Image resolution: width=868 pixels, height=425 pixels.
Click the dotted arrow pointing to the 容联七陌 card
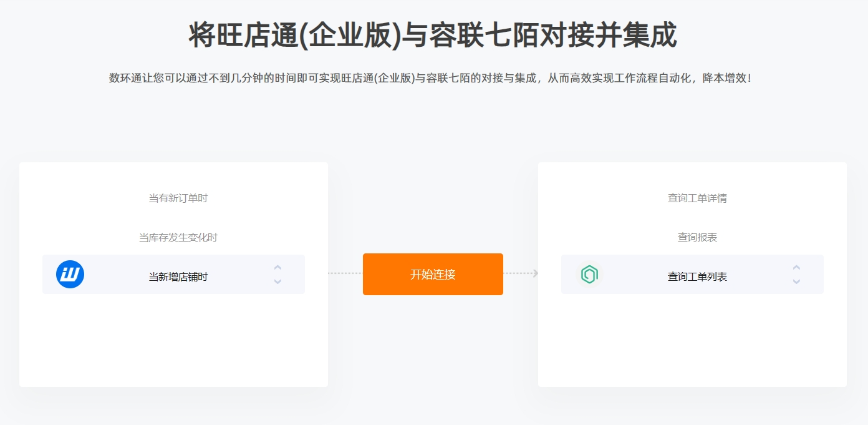point(521,273)
